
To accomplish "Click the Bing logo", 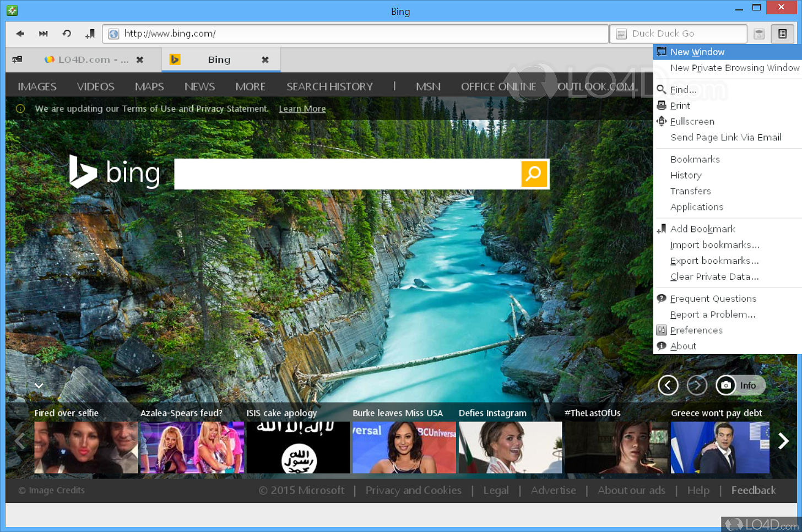I will pyautogui.click(x=115, y=172).
